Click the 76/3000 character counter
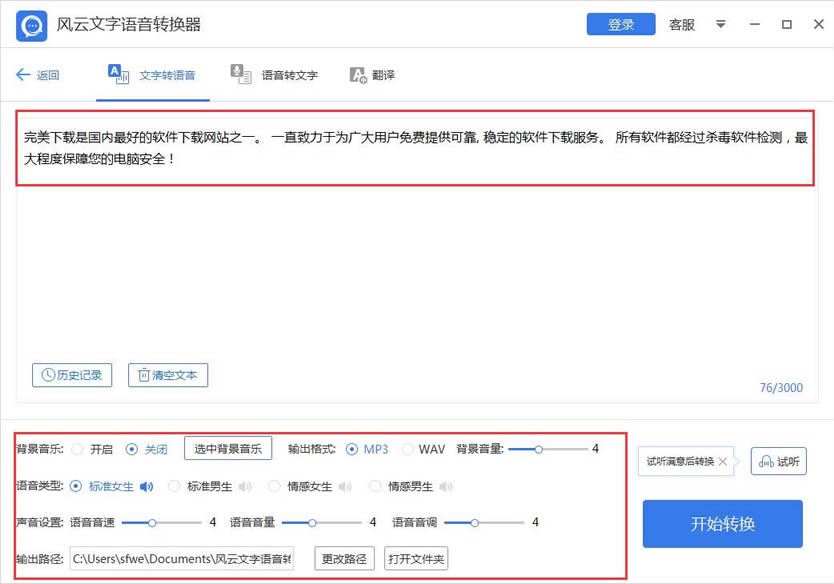This screenshot has width=834, height=584. click(781, 388)
